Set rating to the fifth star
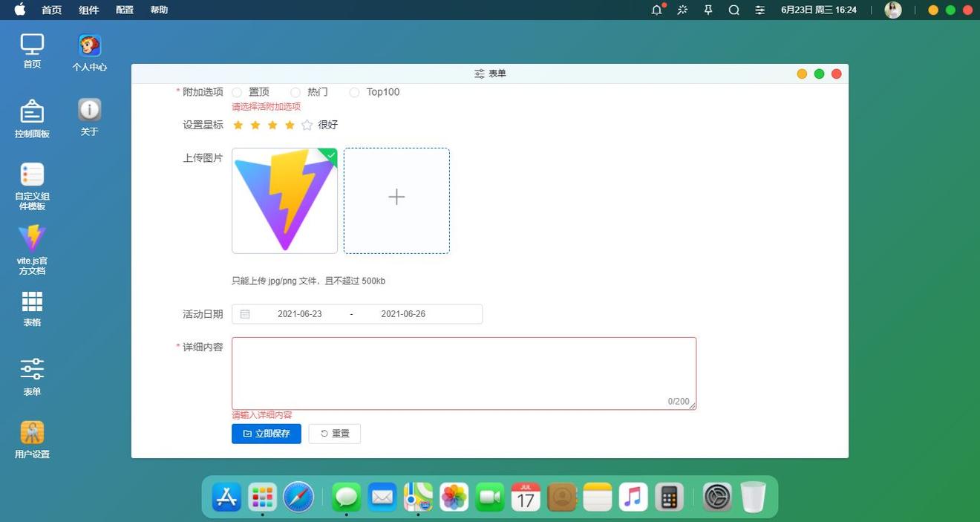This screenshot has width=980, height=522. pyautogui.click(x=307, y=125)
